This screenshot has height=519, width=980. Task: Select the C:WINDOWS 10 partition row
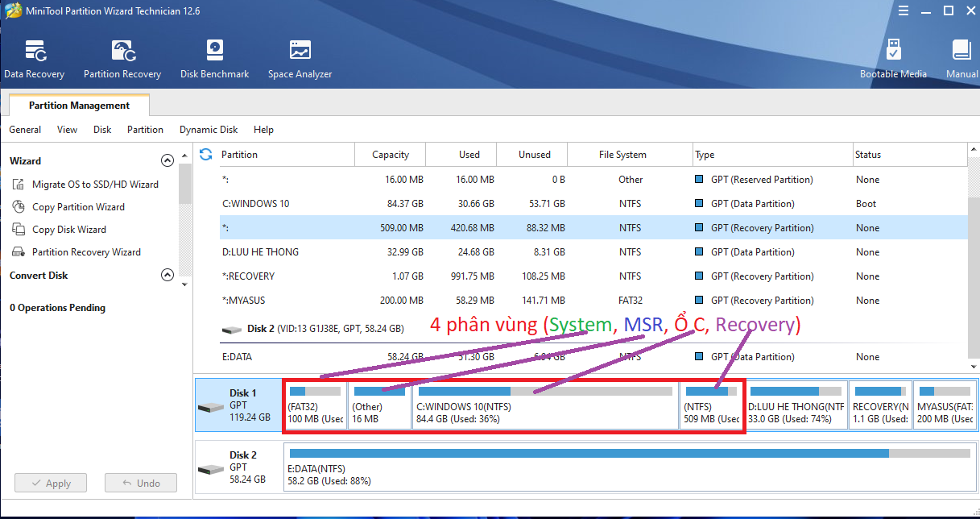point(593,204)
